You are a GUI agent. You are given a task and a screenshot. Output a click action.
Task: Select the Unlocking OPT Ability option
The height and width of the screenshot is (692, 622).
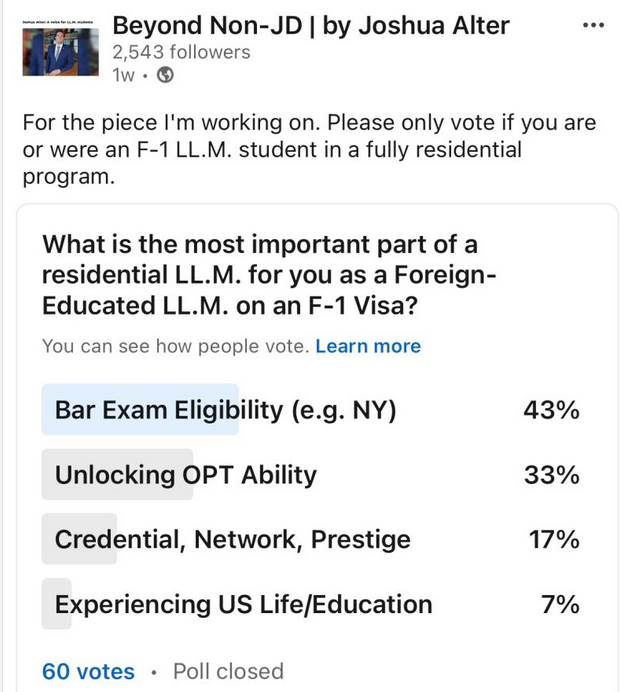pyautogui.click(x=311, y=475)
